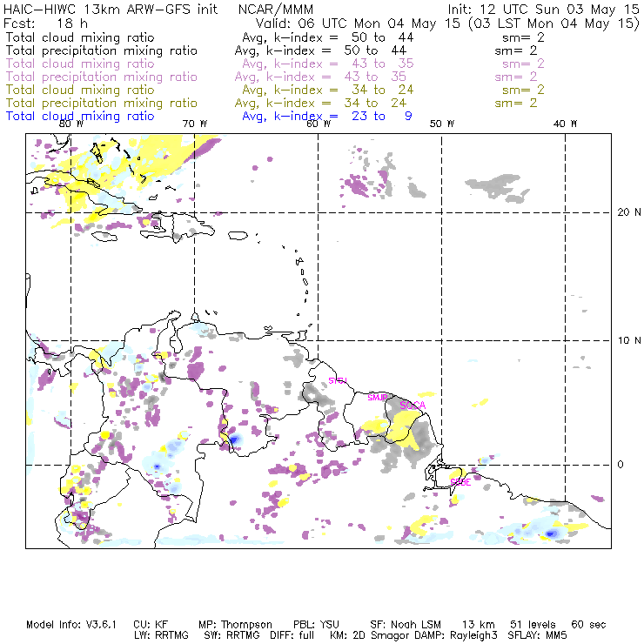Click the 'LW: RRTMG' footer entry

pos(161,635)
